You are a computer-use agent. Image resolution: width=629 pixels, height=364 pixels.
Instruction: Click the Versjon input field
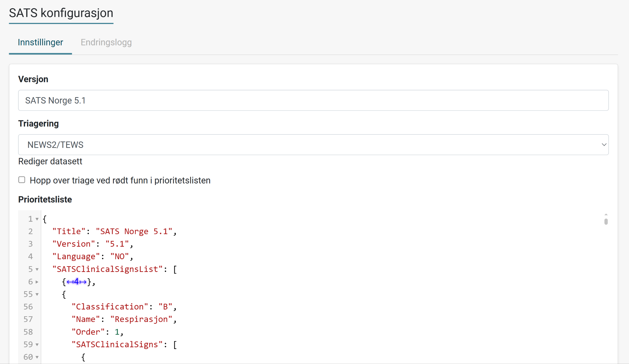(x=313, y=101)
